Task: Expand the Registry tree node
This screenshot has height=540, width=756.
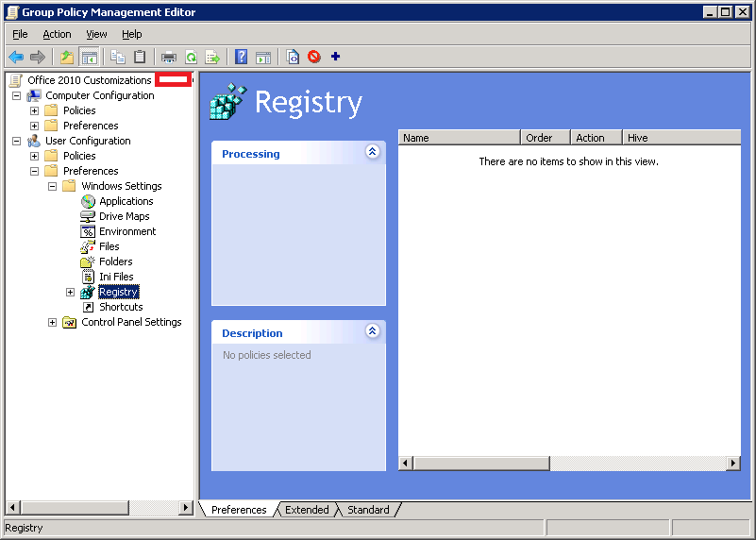Action: click(x=70, y=292)
